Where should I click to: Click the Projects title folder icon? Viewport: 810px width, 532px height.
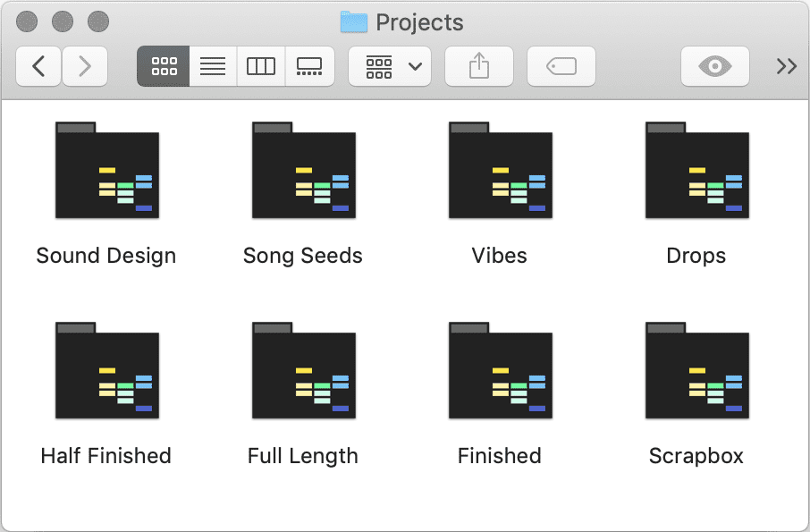tap(354, 22)
